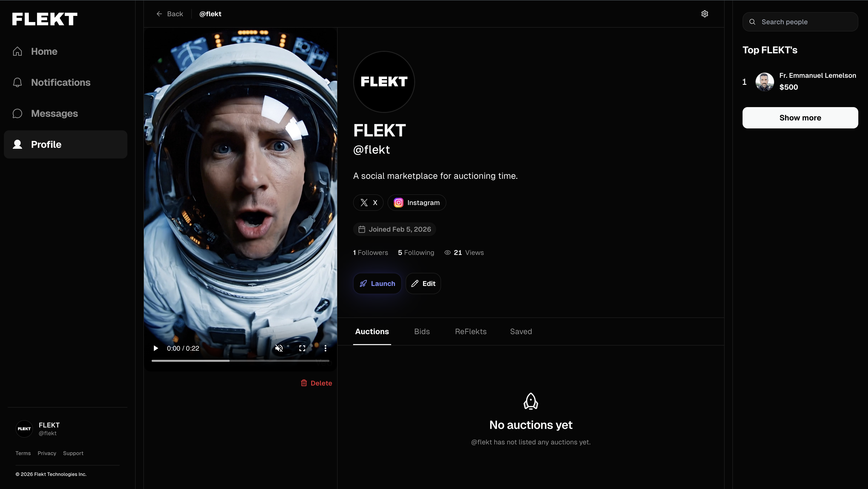Enter fullscreen on the video
This screenshot has width=868, height=489.
pyautogui.click(x=302, y=348)
